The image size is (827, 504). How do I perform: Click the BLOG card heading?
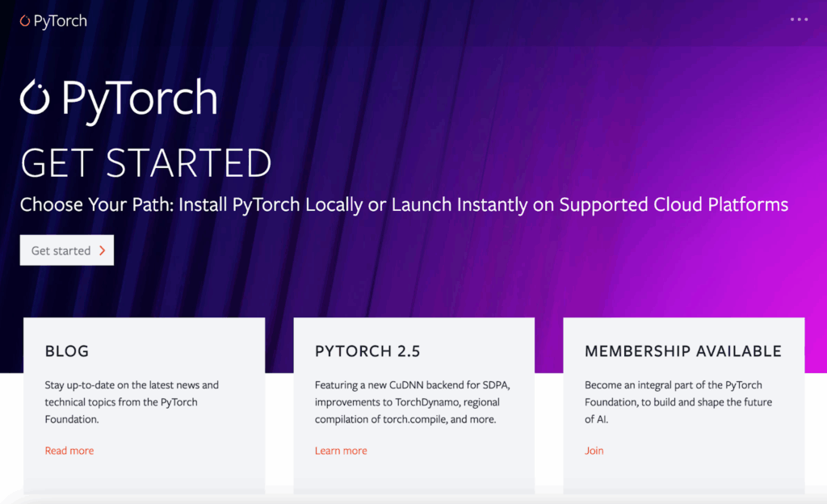point(67,351)
